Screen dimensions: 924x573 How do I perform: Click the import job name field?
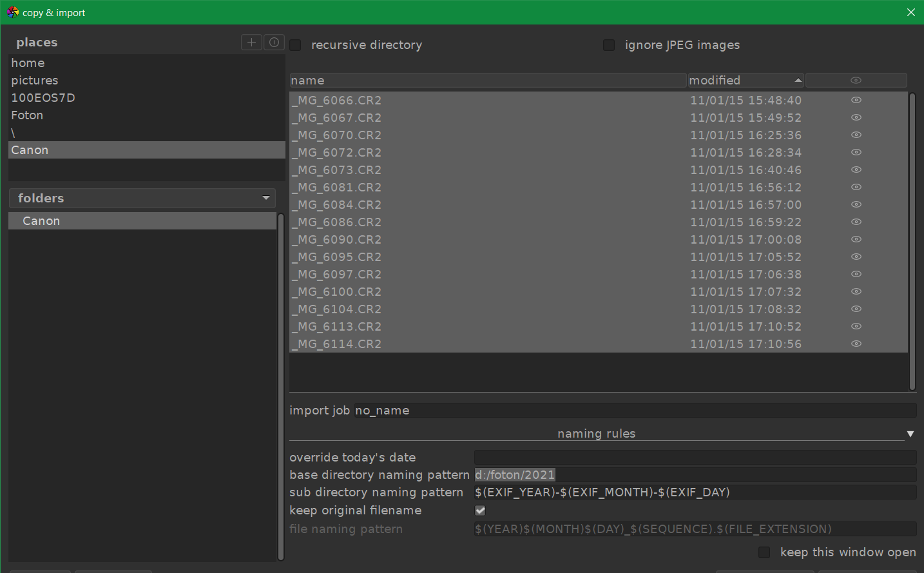[635, 410]
